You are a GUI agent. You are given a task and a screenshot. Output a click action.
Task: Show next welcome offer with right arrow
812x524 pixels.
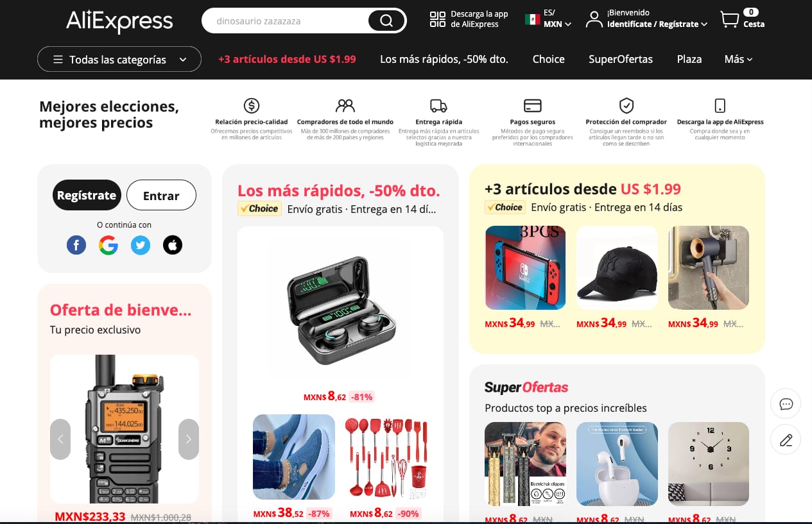189,439
